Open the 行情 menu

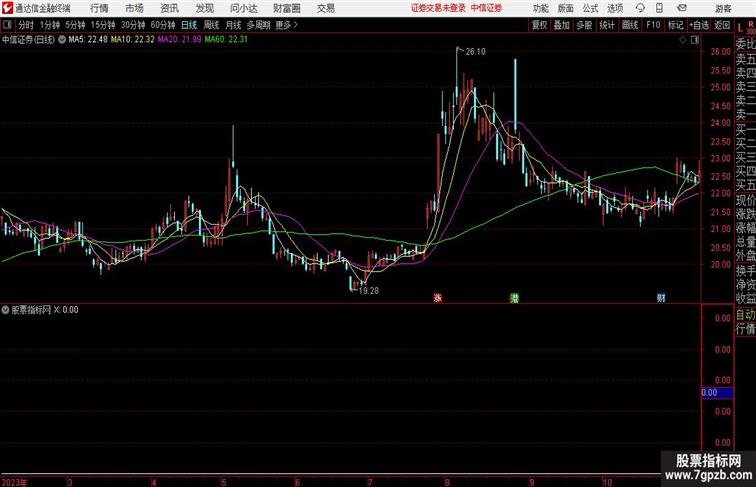(99, 8)
